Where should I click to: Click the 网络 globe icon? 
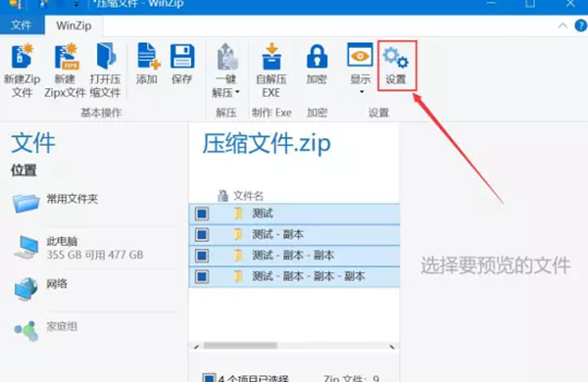pos(26,289)
